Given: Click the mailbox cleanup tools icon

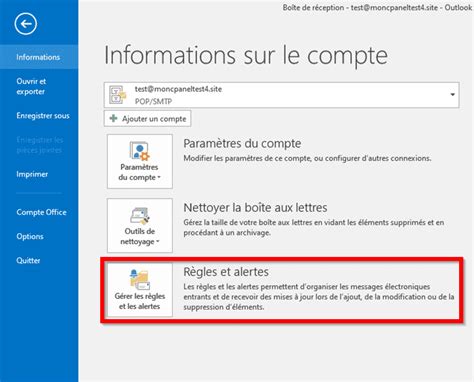Looking at the screenshot, I should 140,216.
